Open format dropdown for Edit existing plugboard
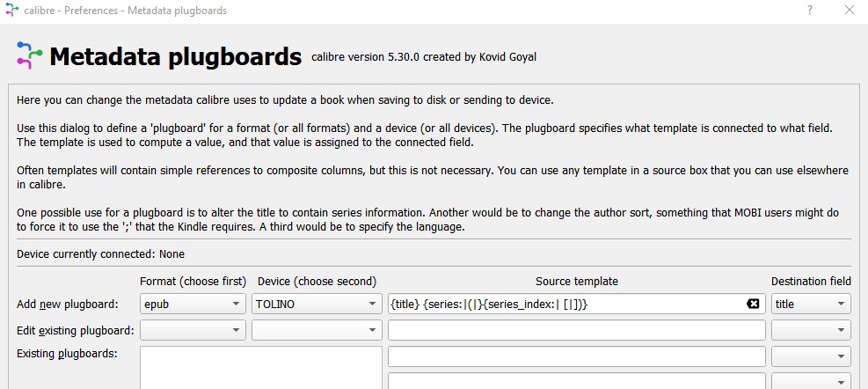 pyautogui.click(x=193, y=330)
